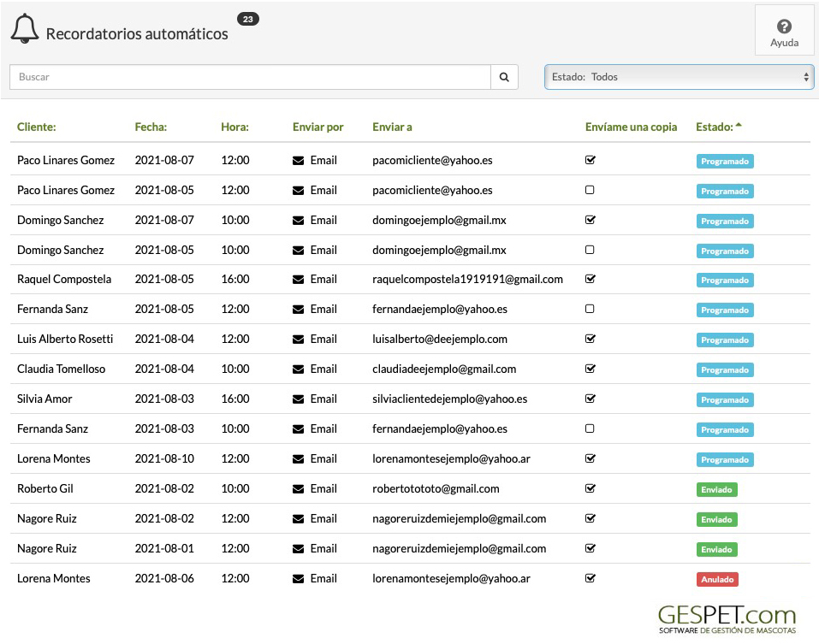
Task: Click Programado badge for Silvia Amor
Action: [x=725, y=399]
